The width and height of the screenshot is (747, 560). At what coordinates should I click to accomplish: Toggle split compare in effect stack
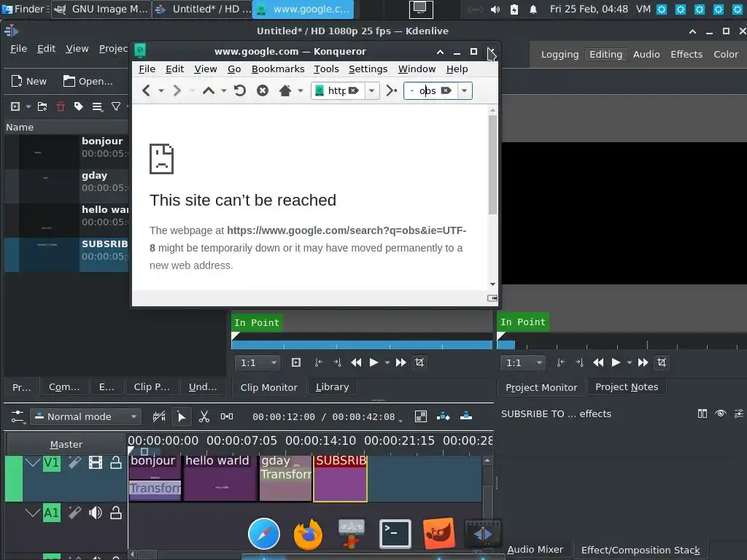pos(703,413)
